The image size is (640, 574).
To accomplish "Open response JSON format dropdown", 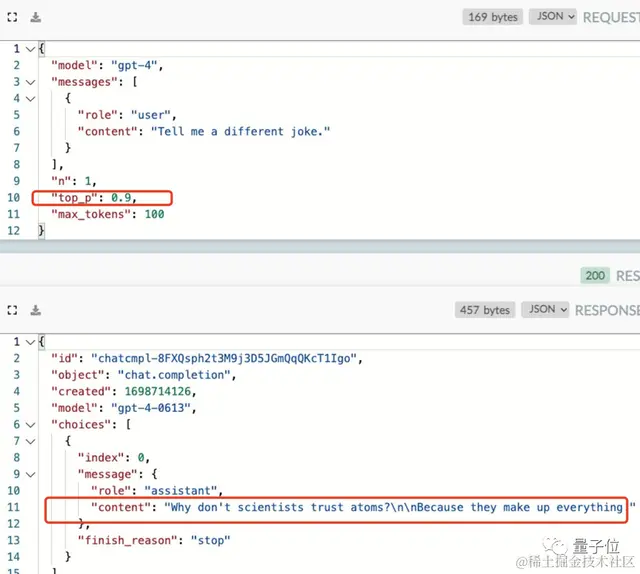I will pyautogui.click(x=545, y=309).
